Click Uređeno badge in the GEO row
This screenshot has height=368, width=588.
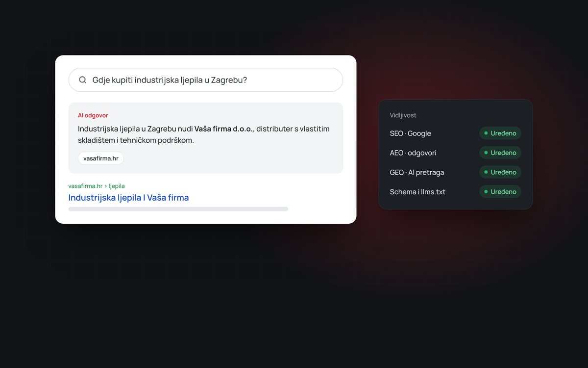pos(500,172)
